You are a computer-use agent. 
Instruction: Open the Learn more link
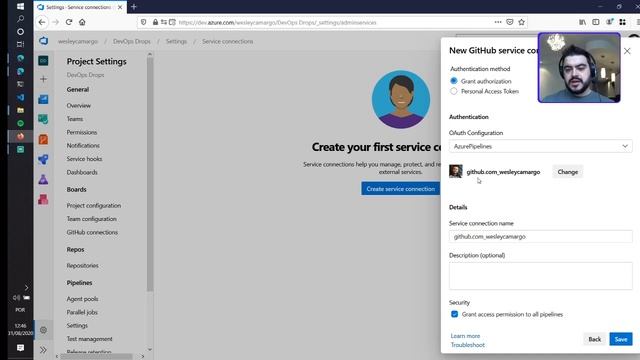[465, 336]
